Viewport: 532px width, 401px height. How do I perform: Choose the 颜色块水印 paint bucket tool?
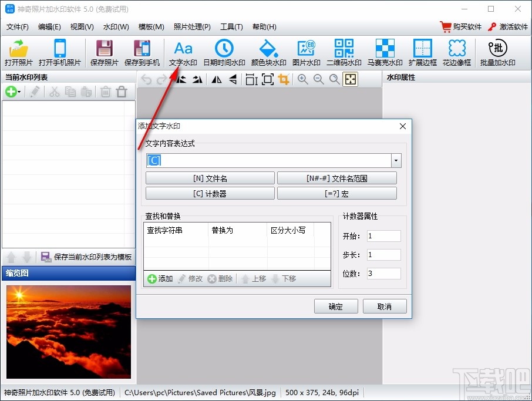268,53
